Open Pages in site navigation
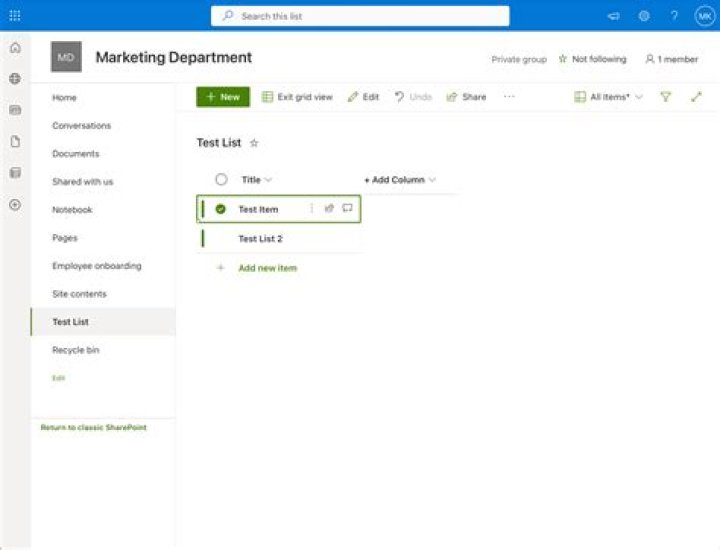 [x=65, y=238]
